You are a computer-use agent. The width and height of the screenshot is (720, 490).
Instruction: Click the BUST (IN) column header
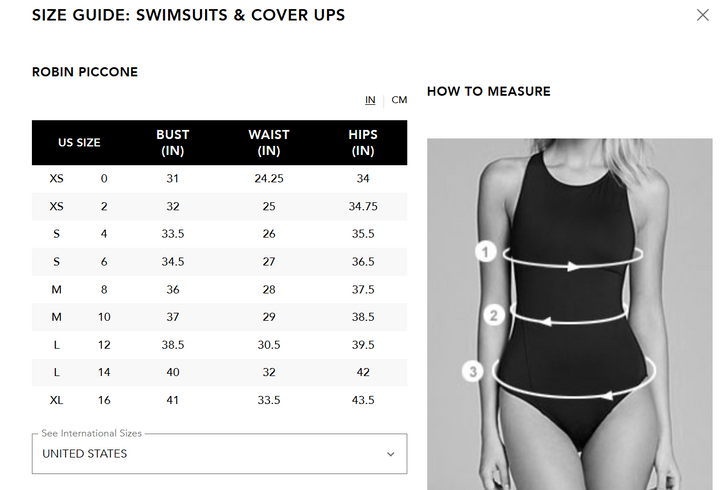tap(173, 143)
